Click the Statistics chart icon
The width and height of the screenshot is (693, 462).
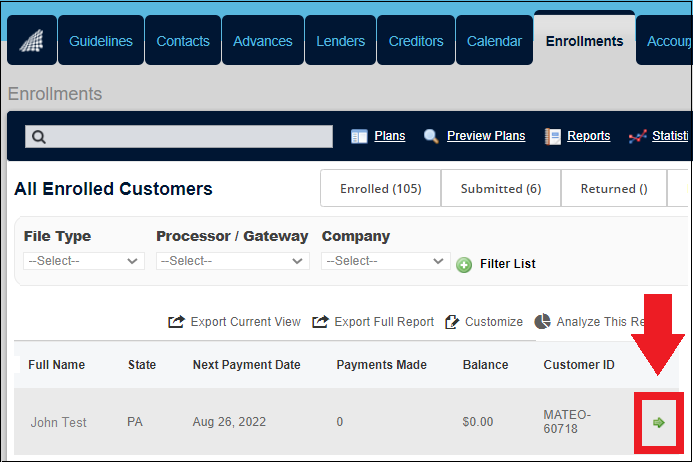(637, 137)
